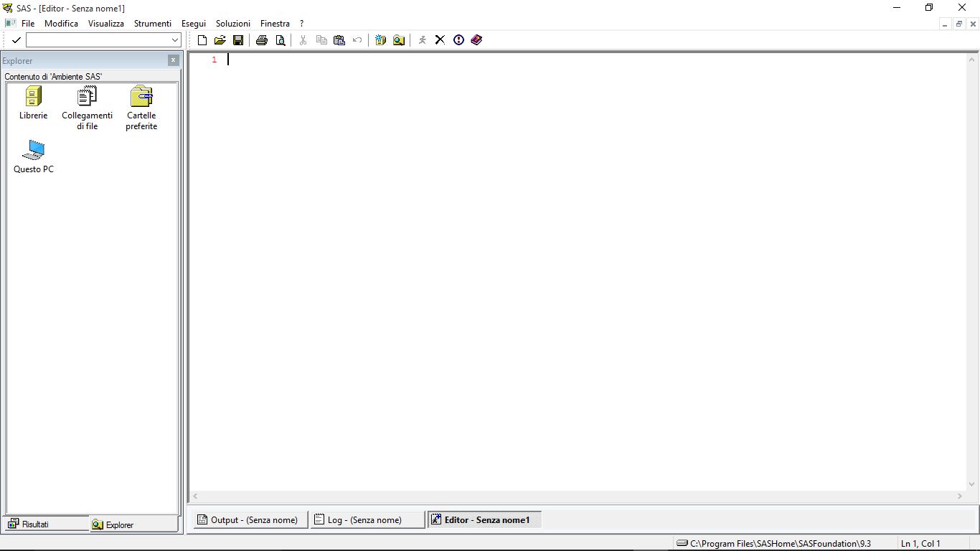The height and width of the screenshot is (551, 980).
Task: Open SAS Help using the book icon
Action: pyautogui.click(x=476, y=39)
